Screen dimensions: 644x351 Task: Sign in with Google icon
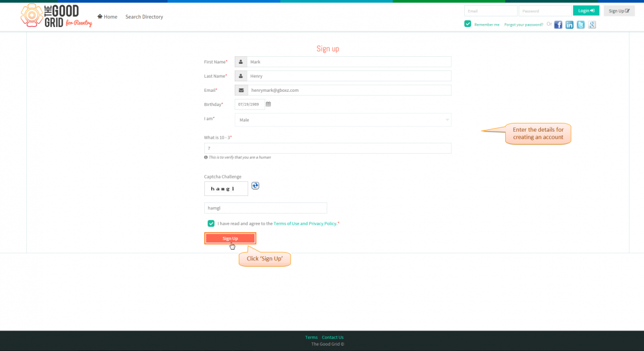click(592, 25)
